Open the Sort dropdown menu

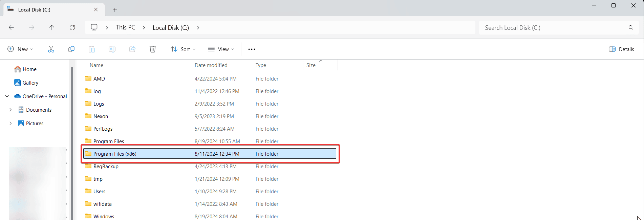[x=183, y=49]
